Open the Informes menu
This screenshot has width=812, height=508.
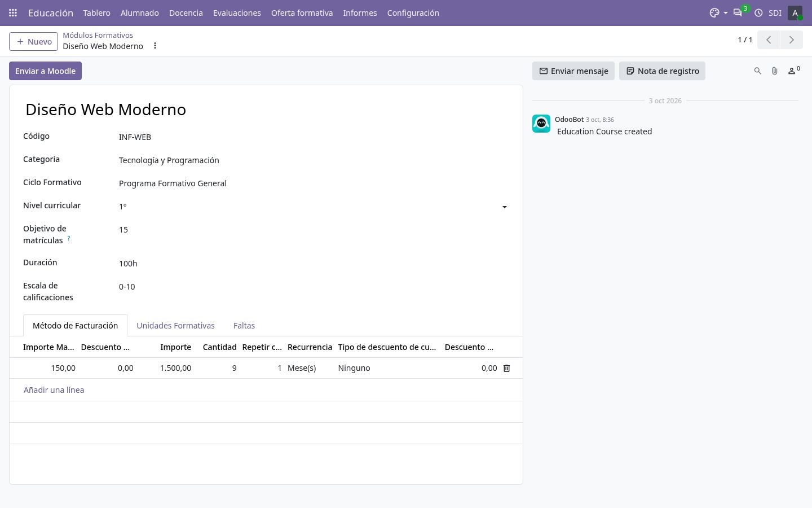[360, 12]
